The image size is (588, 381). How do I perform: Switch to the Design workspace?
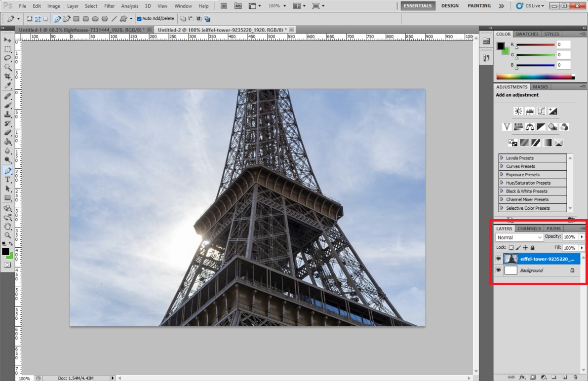click(x=450, y=5)
